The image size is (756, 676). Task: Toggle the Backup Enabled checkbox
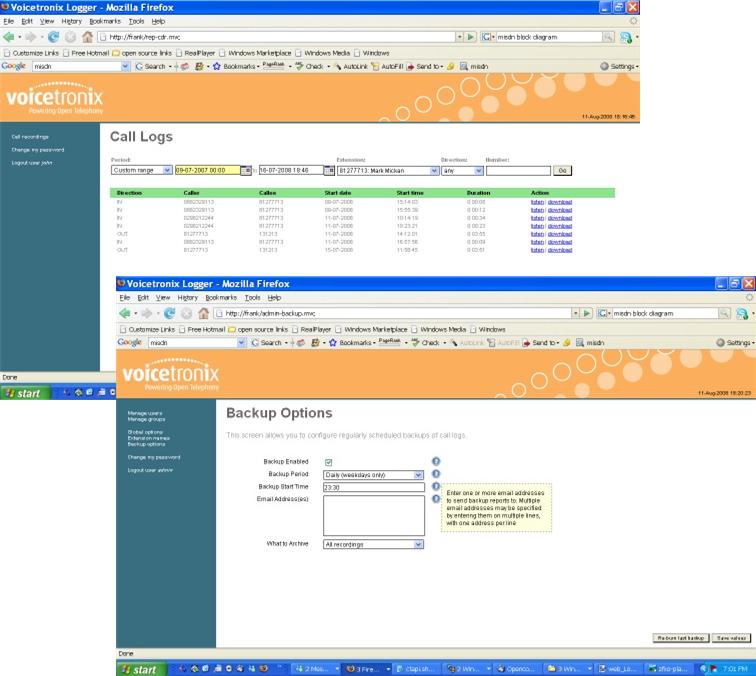(x=328, y=462)
